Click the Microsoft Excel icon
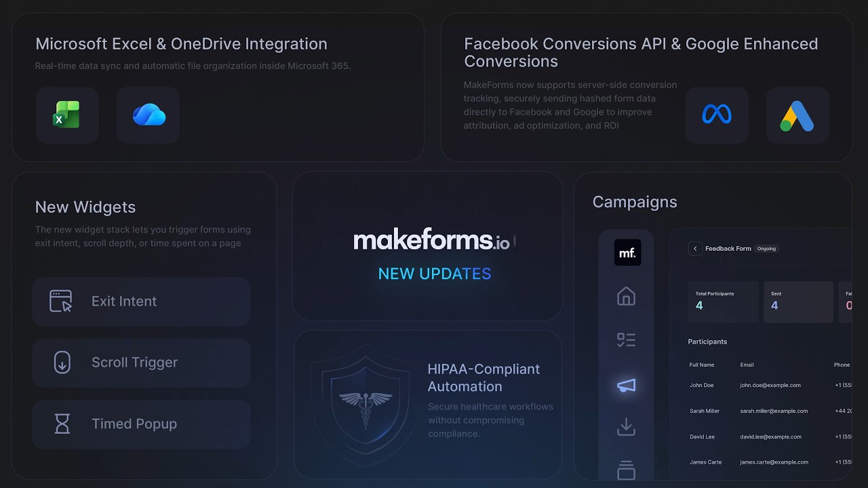Viewport: 868px width, 488px height. pyautogui.click(x=67, y=115)
